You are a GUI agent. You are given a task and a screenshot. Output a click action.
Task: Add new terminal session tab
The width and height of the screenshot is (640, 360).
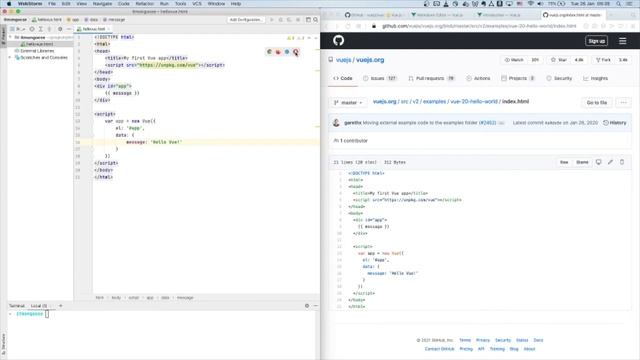pyautogui.click(x=60, y=306)
